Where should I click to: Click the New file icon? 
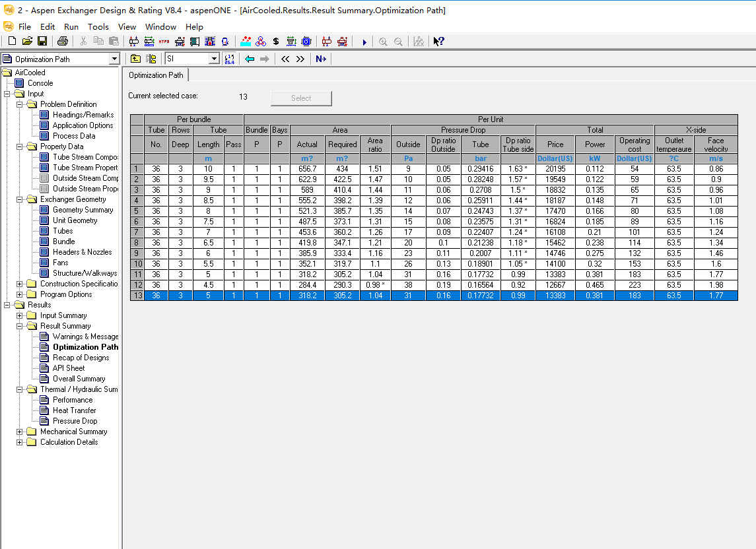[12, 42]
